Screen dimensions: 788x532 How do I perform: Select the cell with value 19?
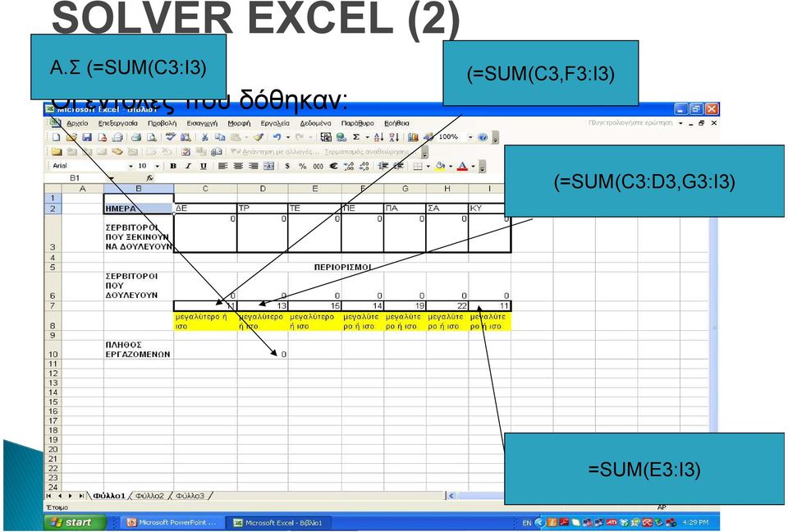coord(405,305)
